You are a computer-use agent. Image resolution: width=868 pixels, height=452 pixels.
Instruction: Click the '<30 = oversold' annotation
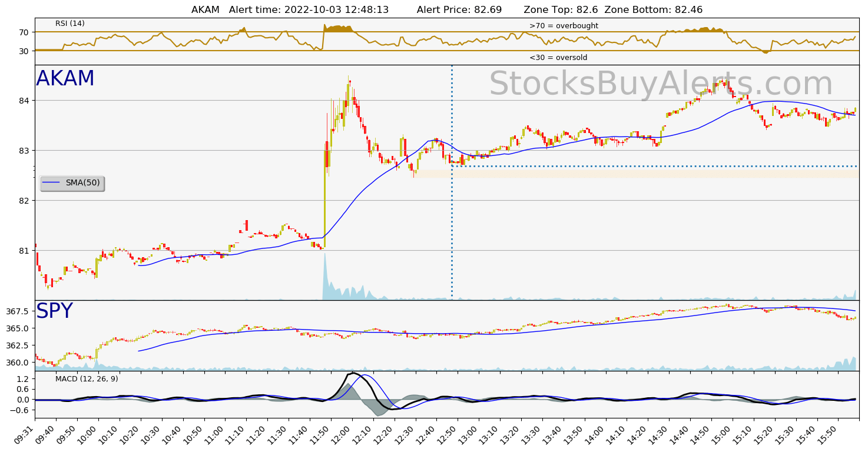(558, 58)
